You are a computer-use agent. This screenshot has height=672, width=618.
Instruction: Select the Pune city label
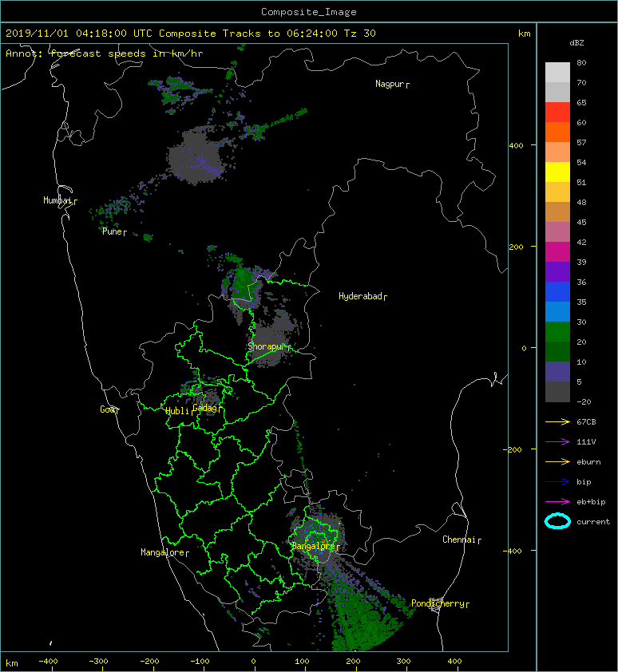pos(112,231)
